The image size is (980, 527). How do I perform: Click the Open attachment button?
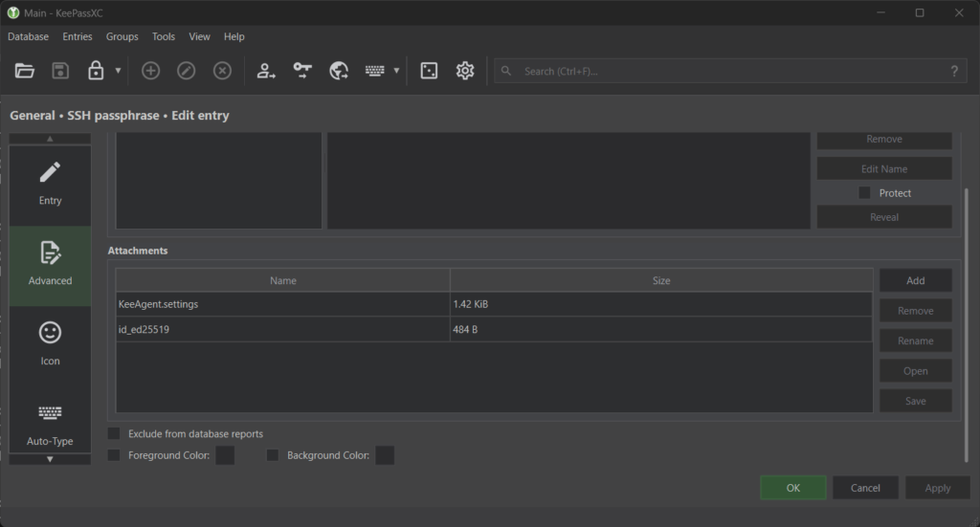916,370
